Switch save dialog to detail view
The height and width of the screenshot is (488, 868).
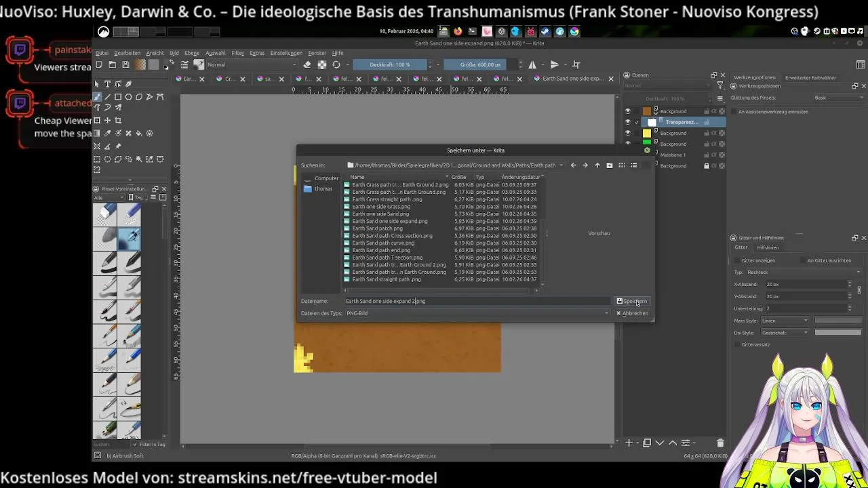634,165
